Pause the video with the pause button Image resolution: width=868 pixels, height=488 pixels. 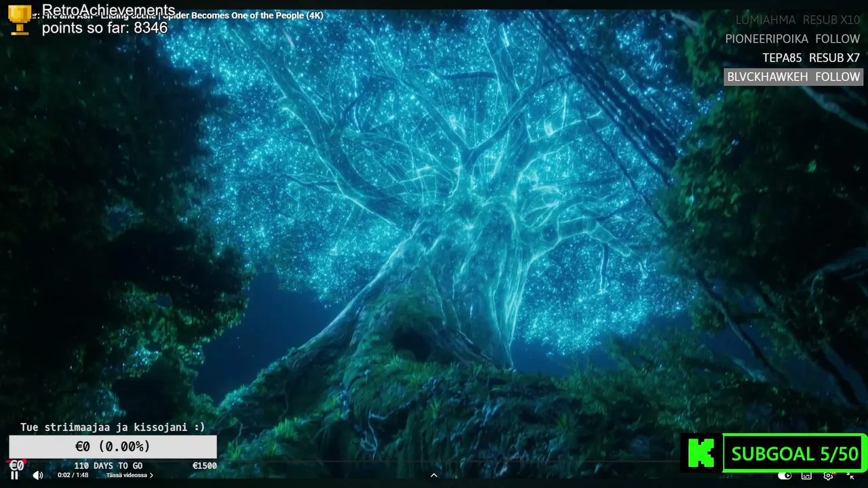coord(14,475)
